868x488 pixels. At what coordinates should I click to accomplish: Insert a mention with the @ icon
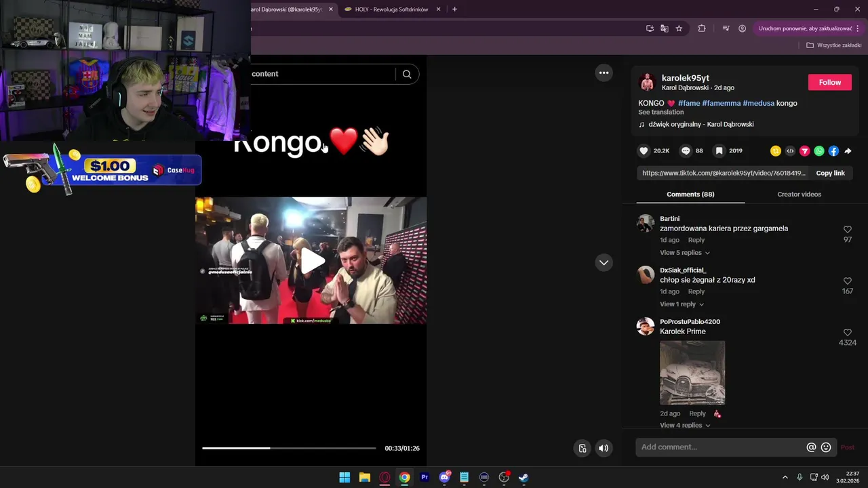click(x=811, y=447)
